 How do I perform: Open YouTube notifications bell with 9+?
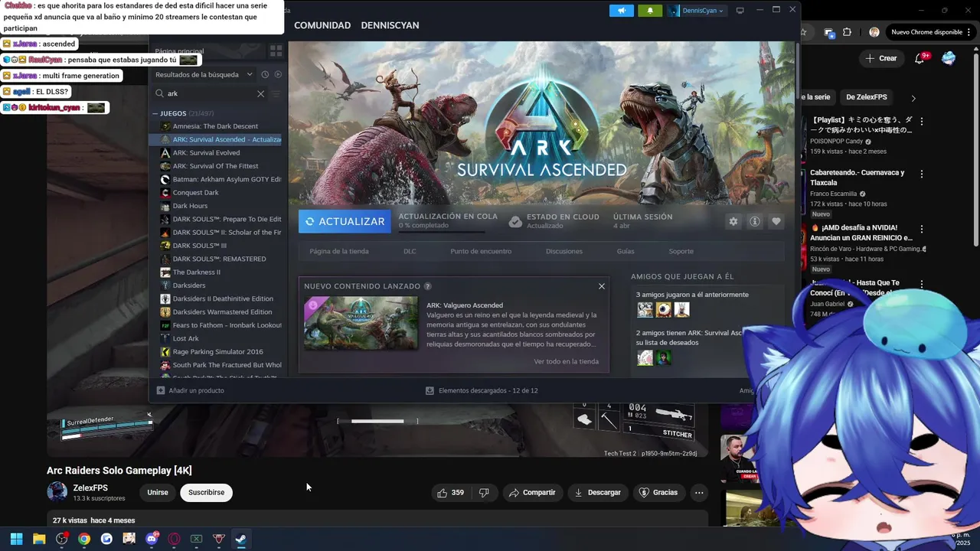(920, 58)
